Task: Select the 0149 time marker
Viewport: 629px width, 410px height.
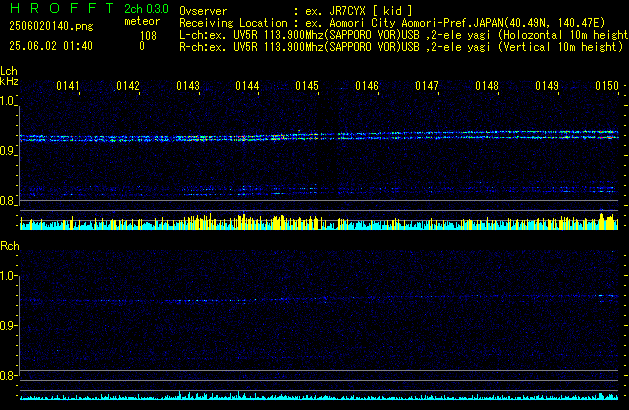Action: pyautogui.click(x=547, y=86)
